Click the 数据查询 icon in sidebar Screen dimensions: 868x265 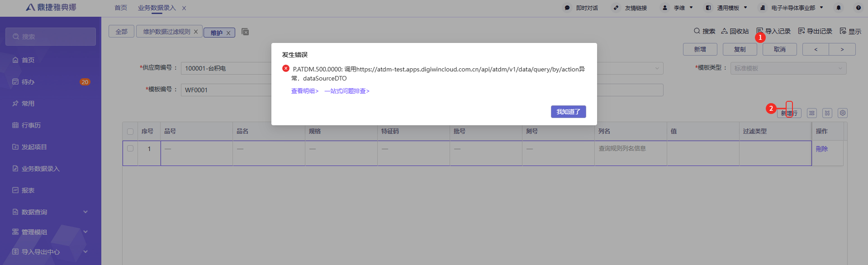15,212
